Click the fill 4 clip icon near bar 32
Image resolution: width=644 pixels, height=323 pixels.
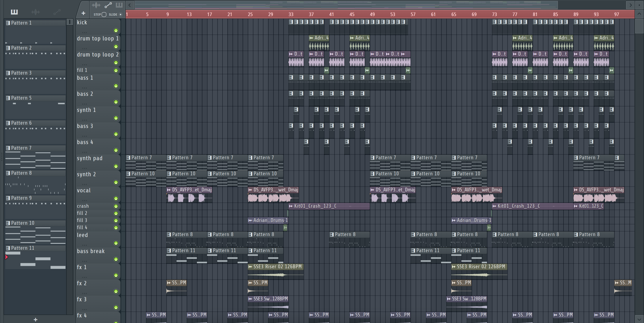click(x=286, y=228)
